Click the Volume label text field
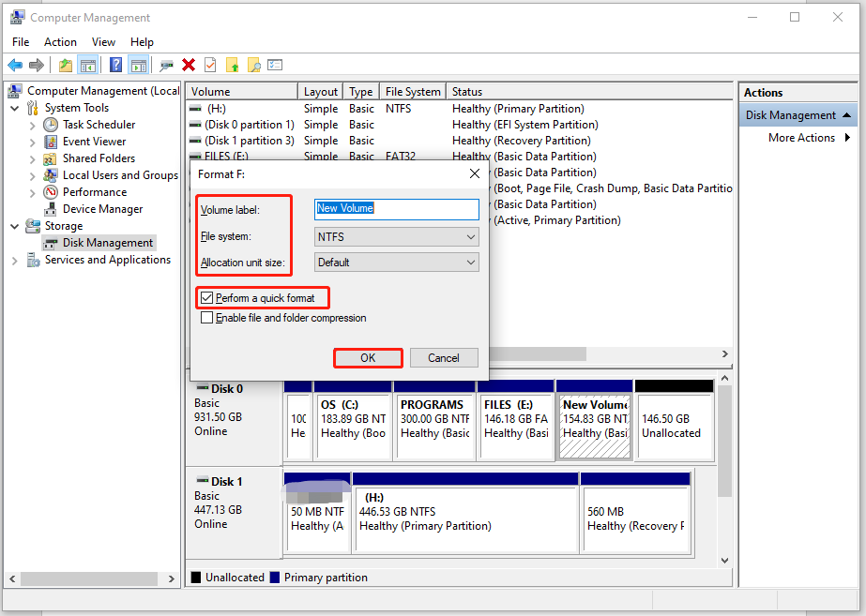Viewport: 866px width, 616px height. [397, 209]
